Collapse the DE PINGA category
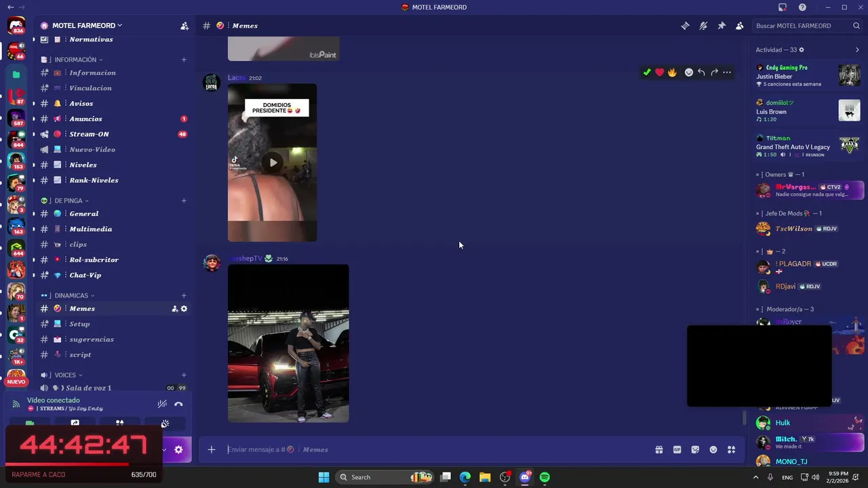 [x=68, y=201]
